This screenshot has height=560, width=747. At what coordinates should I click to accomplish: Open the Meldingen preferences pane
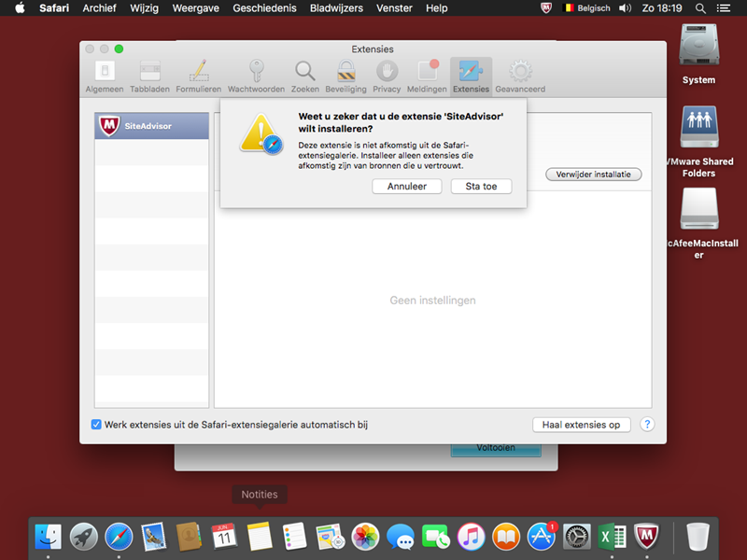click(x=427, y=77)
